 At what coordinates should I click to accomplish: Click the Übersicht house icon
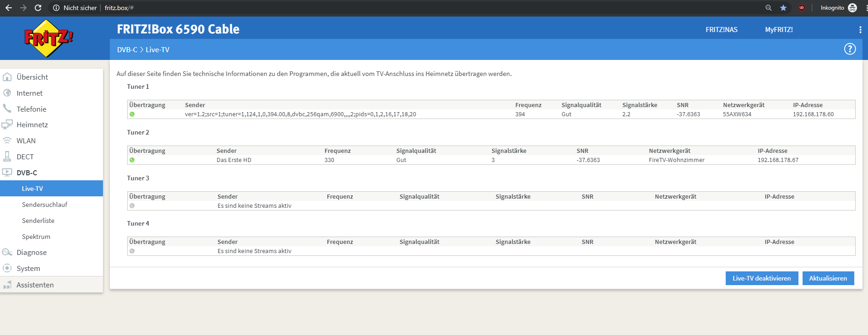tap(7, 77)
